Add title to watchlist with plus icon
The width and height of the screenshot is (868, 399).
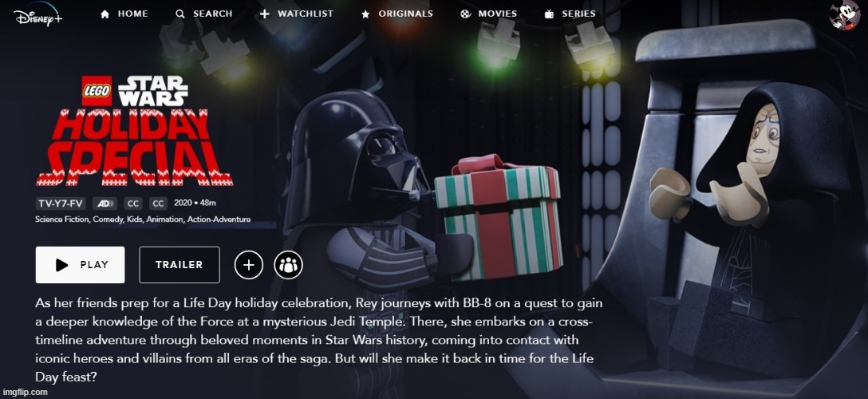coord(249,265)
